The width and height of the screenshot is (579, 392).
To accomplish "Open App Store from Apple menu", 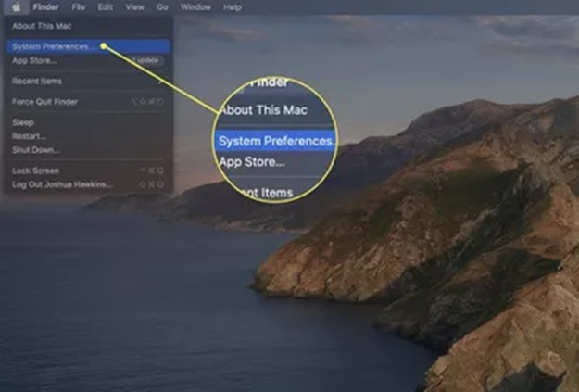I will (88, 60).
